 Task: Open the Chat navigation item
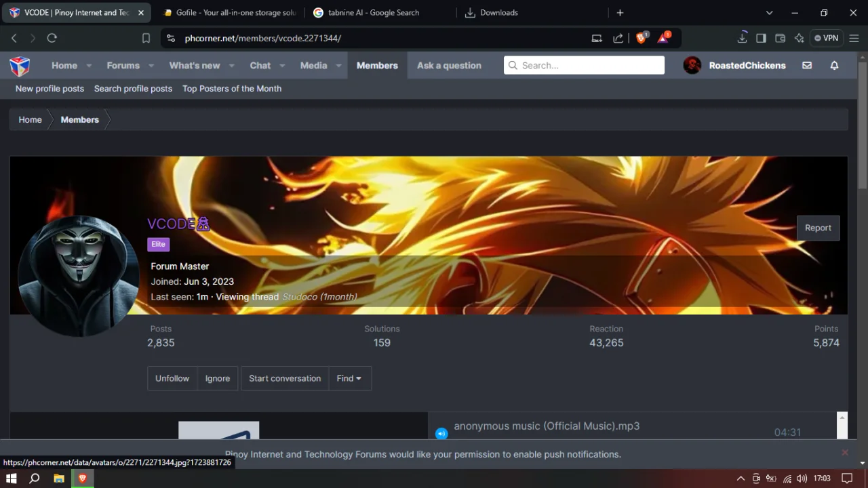point(260,66)
